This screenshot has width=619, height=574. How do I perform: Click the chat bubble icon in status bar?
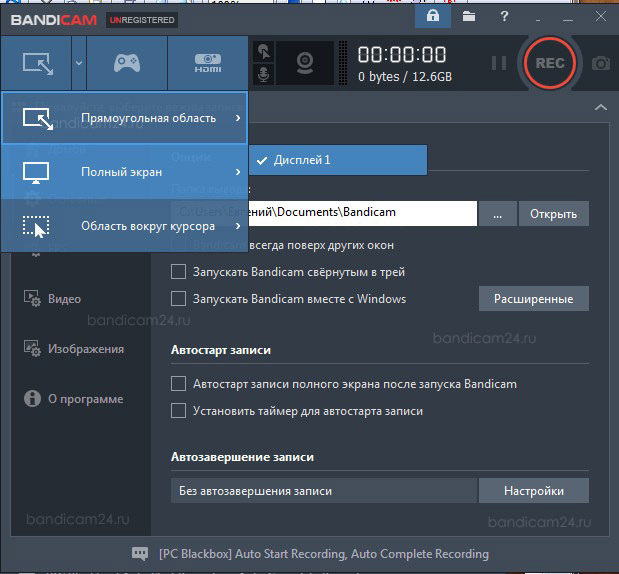pos(140,554)
